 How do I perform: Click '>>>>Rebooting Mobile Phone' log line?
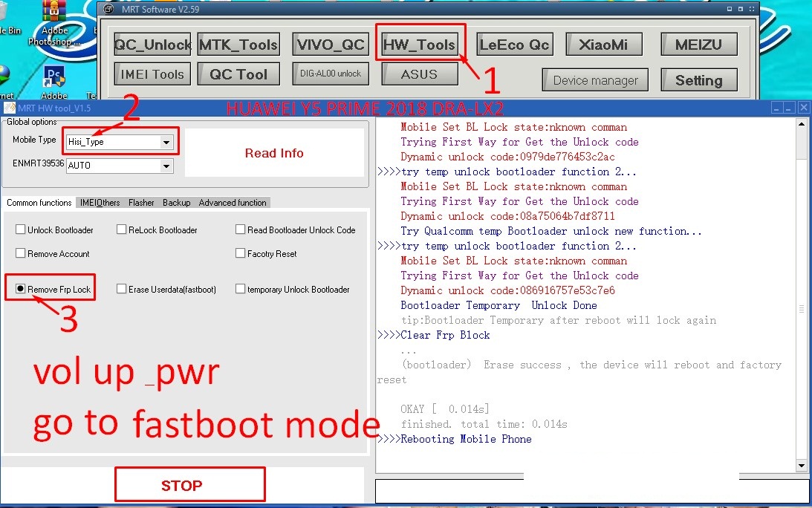pyautogui.click(x=455, y=439)
